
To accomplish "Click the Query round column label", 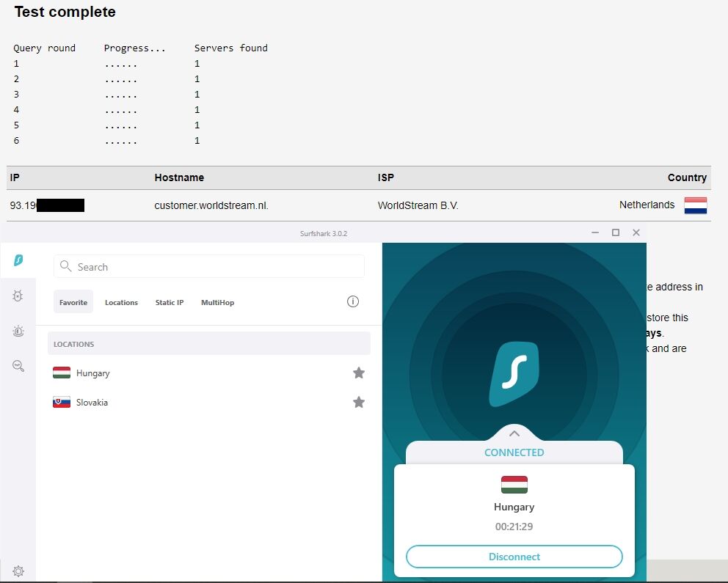I will click(x=44, y=48).
